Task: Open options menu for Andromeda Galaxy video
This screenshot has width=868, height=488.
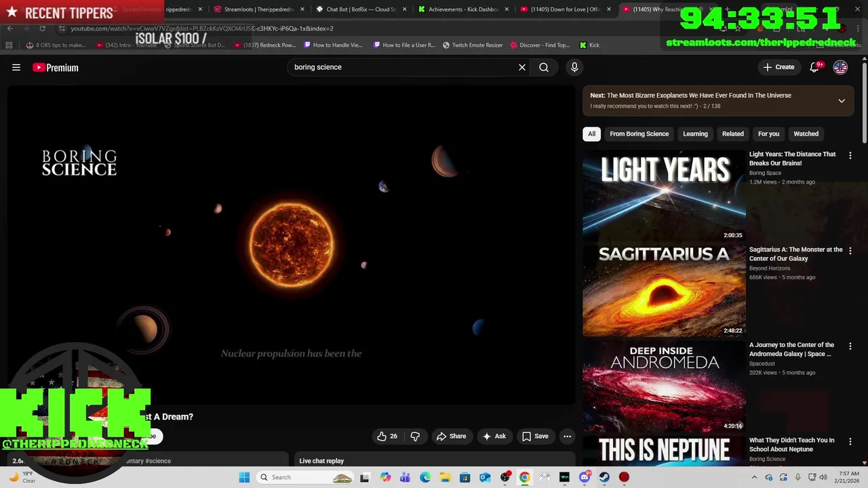Action: [850, 346]
